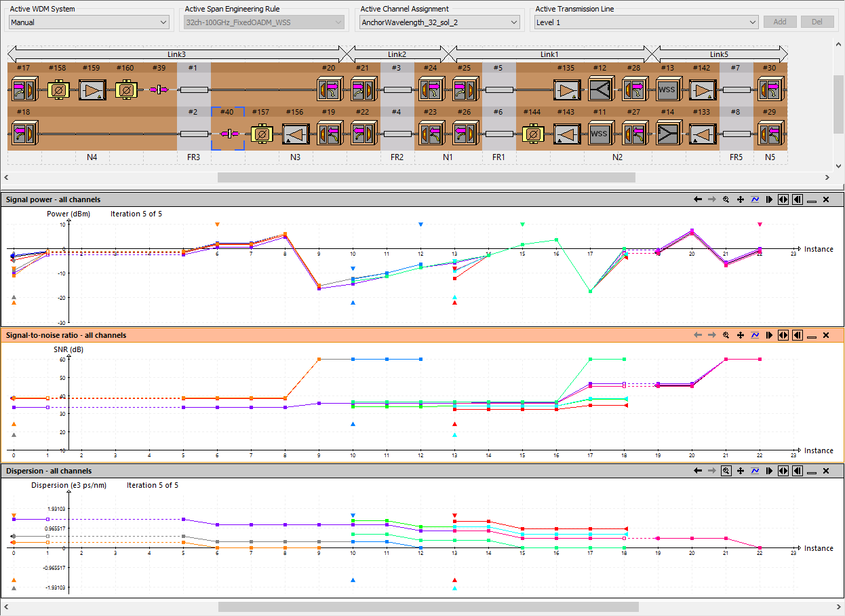
Task: Activate pan tool in Signal-to-noise ratio chart
Action: click(x=741, y=335)
